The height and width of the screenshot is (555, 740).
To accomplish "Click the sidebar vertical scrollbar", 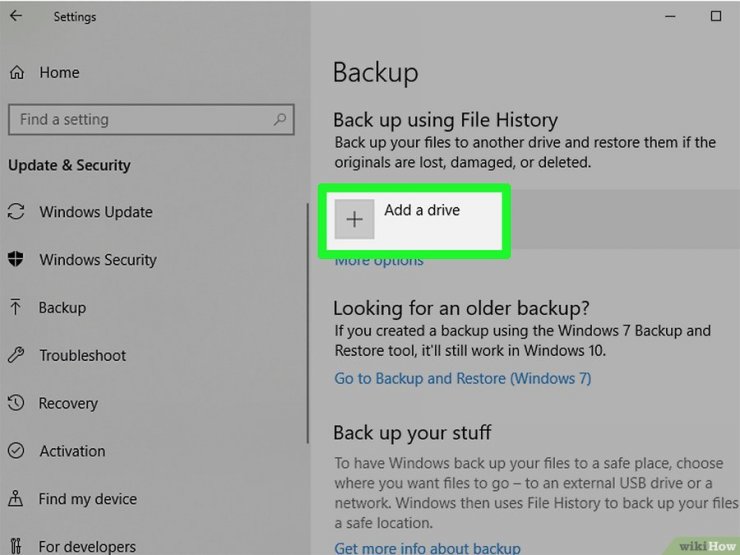I will [x=308, y=323].
